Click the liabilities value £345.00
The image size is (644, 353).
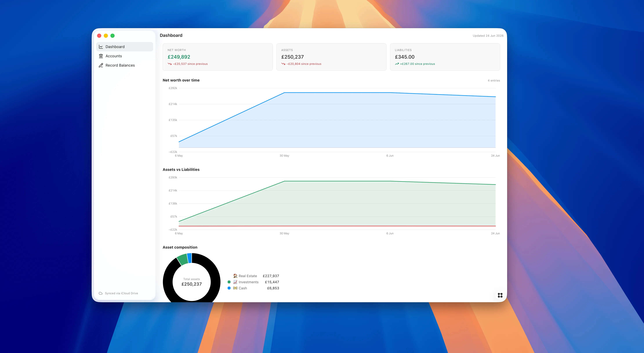(x=405, y=57)
